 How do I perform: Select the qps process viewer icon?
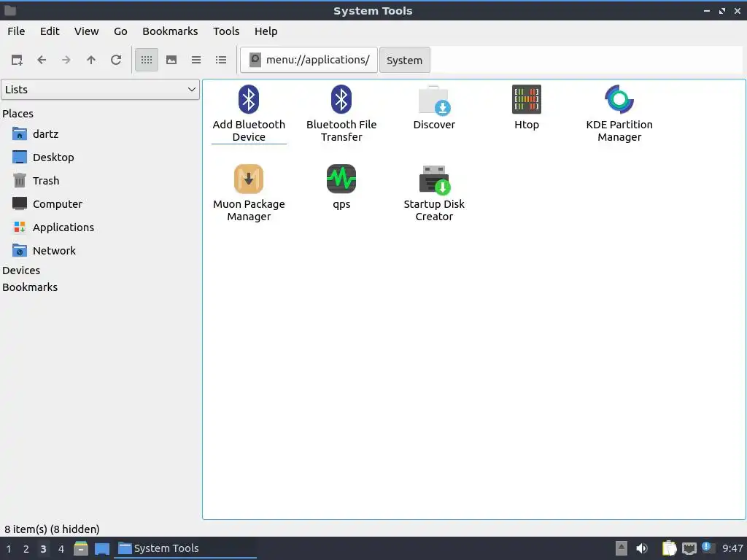click(341, 179)
